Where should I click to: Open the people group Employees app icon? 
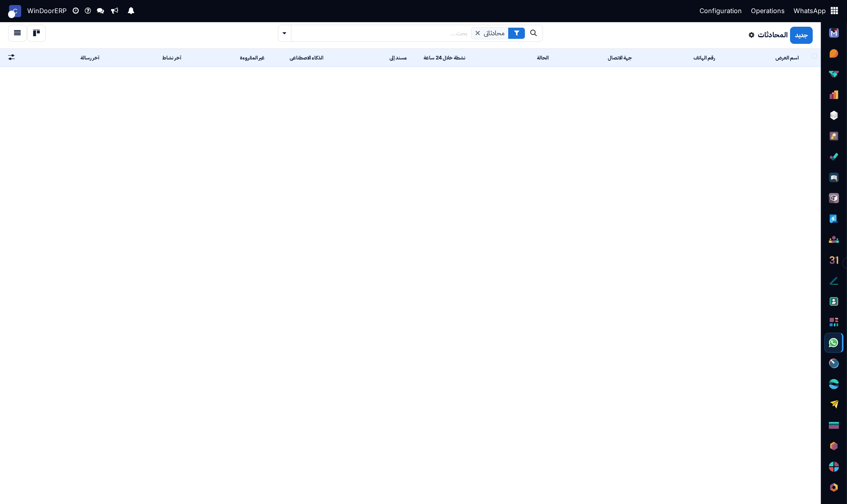tap(834, 239)
